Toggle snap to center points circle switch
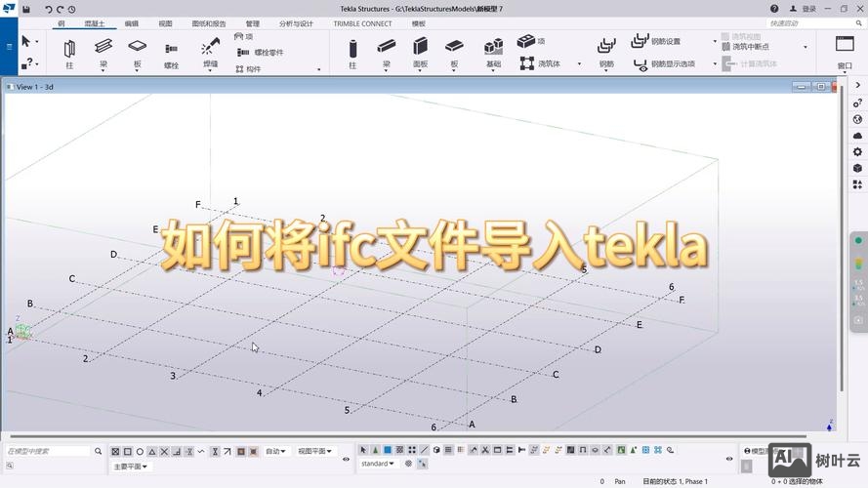This screenshot has width=868, height=488. [x=140, y=452]
